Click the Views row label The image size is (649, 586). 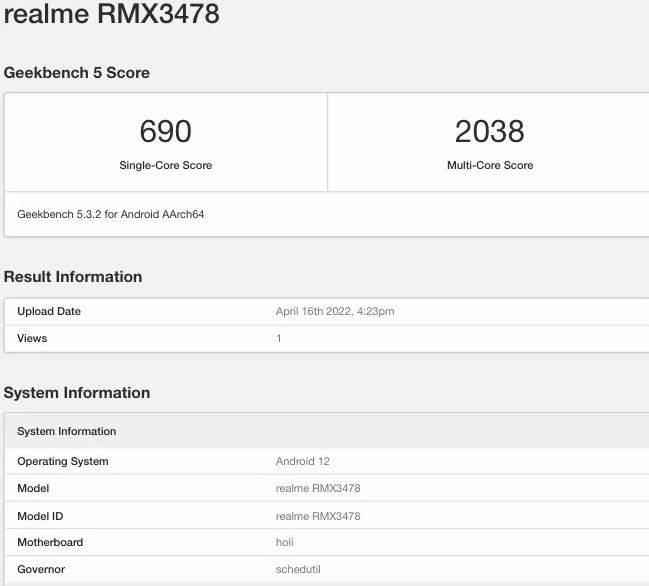pyautogui.click(x=32, y=339)
